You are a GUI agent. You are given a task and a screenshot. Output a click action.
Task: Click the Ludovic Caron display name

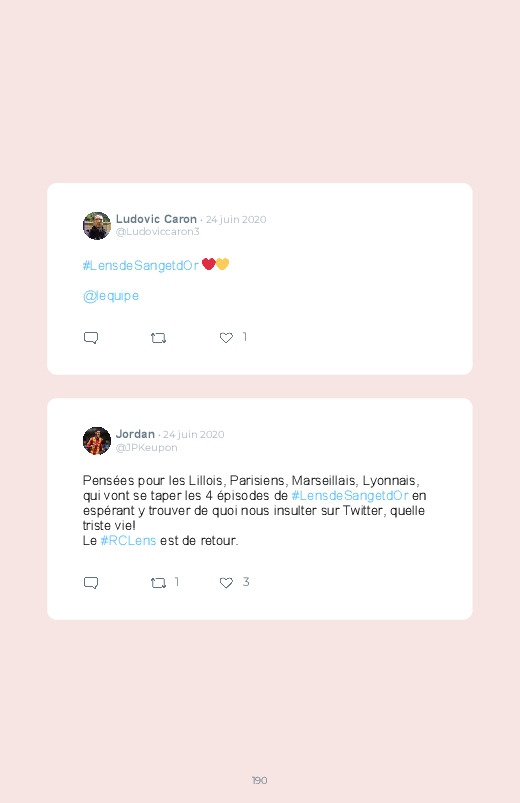[x=156, y=219]
